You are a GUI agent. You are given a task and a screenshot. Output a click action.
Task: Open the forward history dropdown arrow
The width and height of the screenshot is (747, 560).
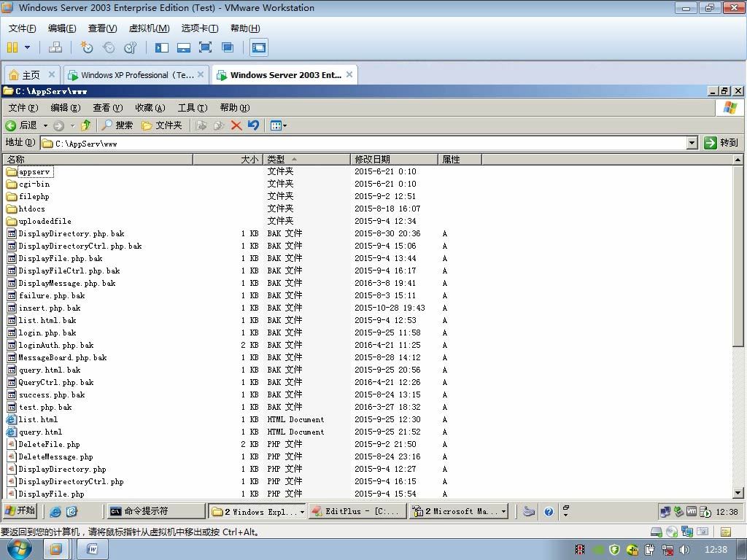coord(72,125)
